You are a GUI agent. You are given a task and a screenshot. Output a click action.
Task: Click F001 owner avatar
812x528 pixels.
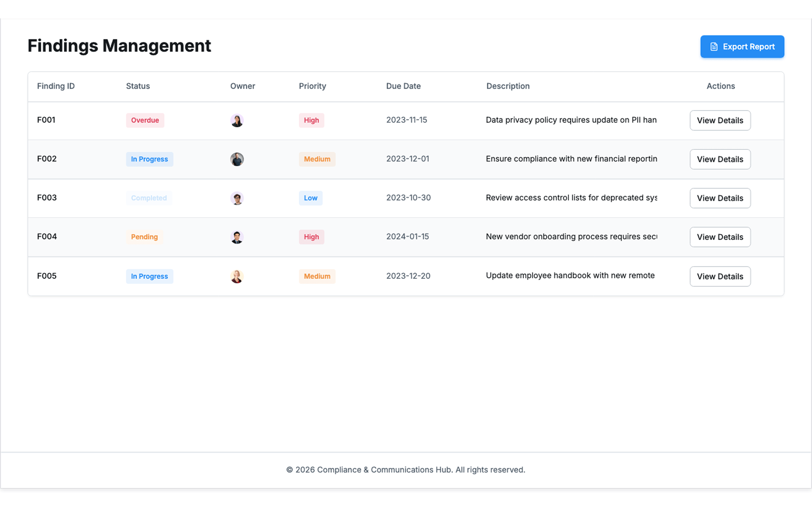pos(237,121)
